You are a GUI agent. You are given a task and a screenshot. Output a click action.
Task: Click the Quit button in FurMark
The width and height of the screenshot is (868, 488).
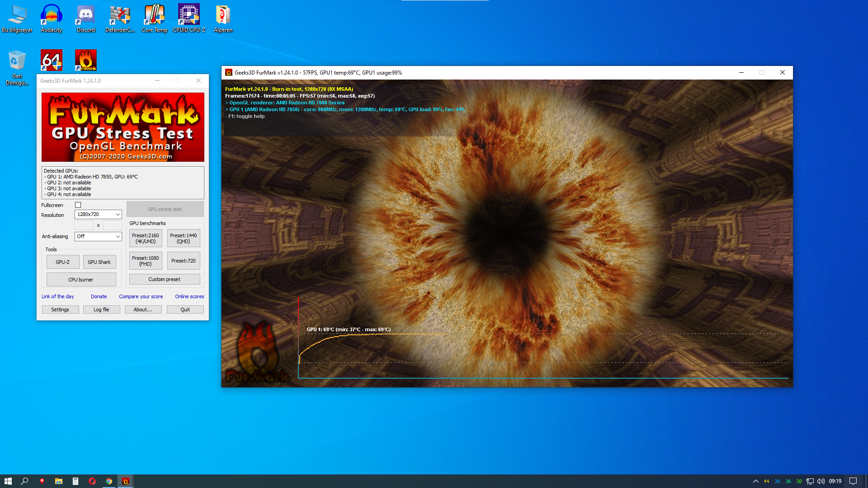click(x=185, y=310)
